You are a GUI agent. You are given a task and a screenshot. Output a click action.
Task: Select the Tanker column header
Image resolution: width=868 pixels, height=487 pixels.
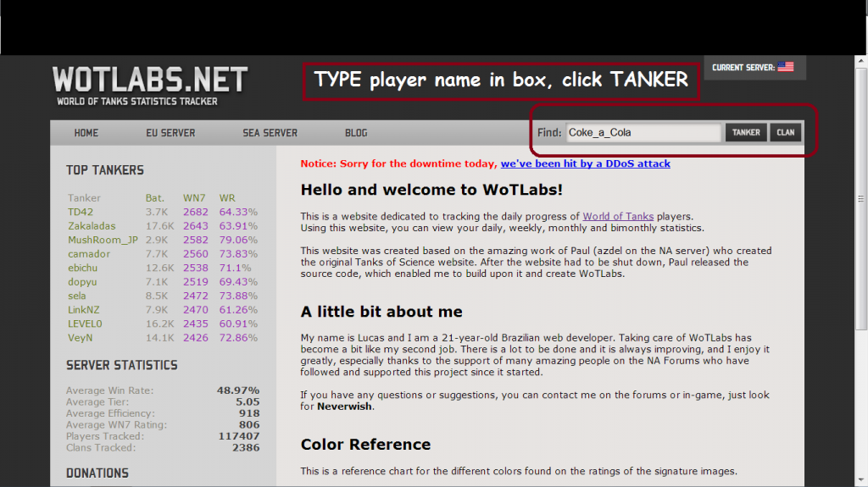click(x=84, y=198)
